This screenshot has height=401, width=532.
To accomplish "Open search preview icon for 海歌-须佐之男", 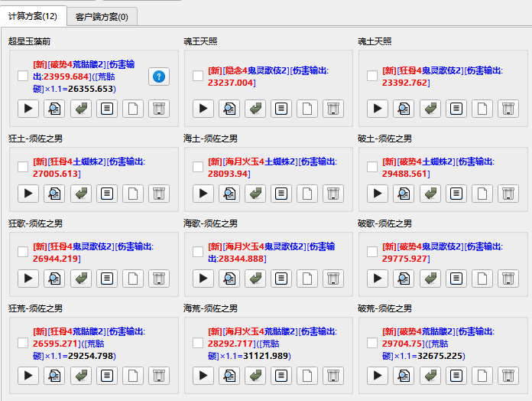I will (229, 279).
